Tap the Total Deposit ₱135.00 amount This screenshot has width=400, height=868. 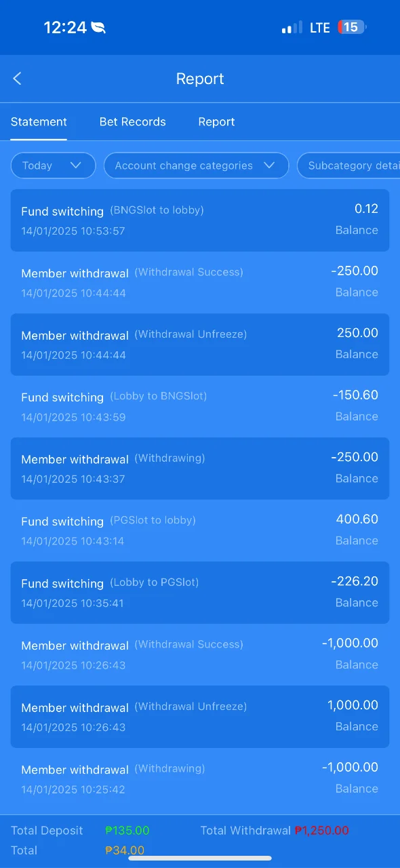coord(127,831)
